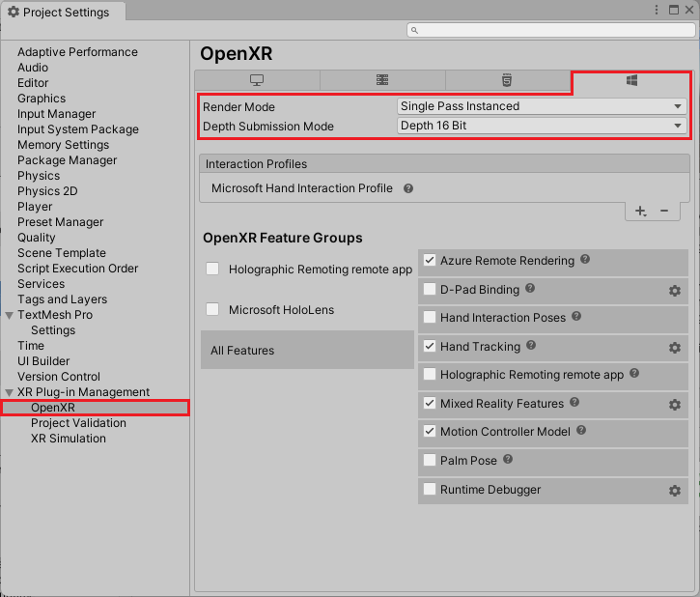Open Audio settings

(33, 68)
